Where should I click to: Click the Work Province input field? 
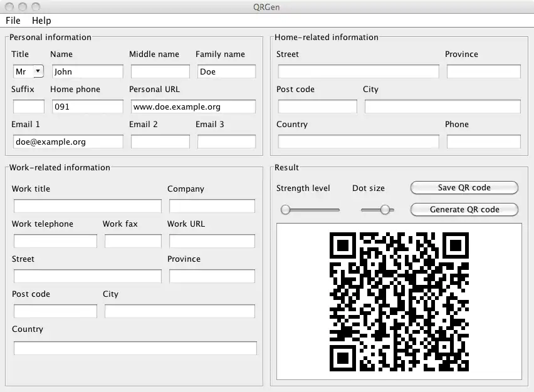[212, 276]
